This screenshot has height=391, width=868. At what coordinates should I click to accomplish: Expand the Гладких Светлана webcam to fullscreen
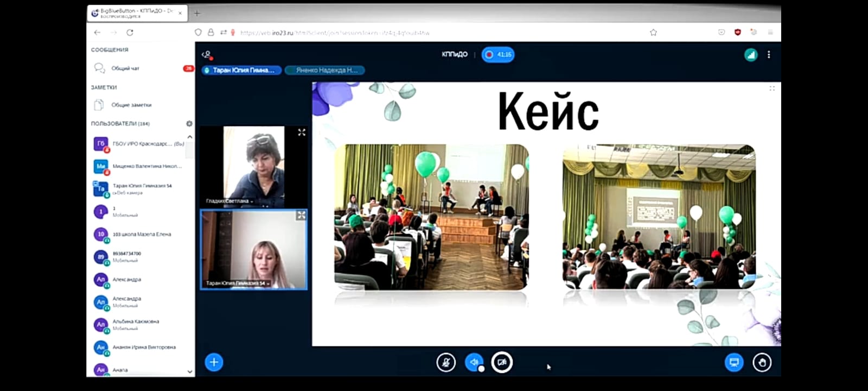pos(302,133)
